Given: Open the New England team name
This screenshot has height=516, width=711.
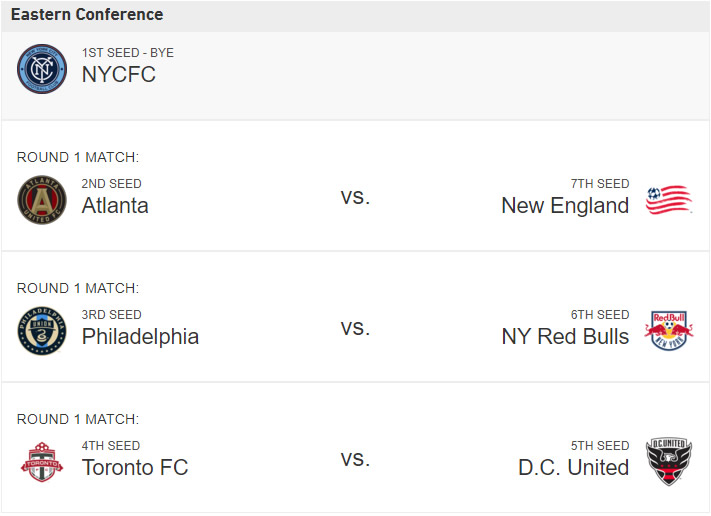Looking at the screenshot, I should (x=565, y=206).
